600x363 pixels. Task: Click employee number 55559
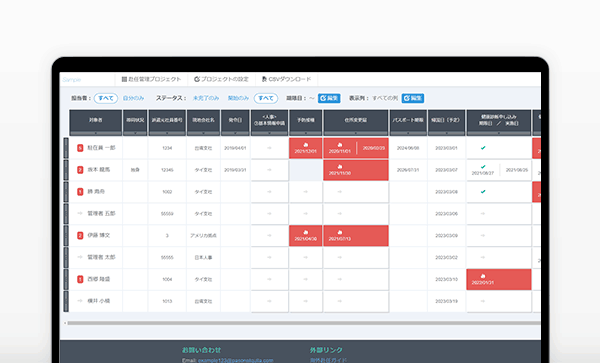coord(167,214)
